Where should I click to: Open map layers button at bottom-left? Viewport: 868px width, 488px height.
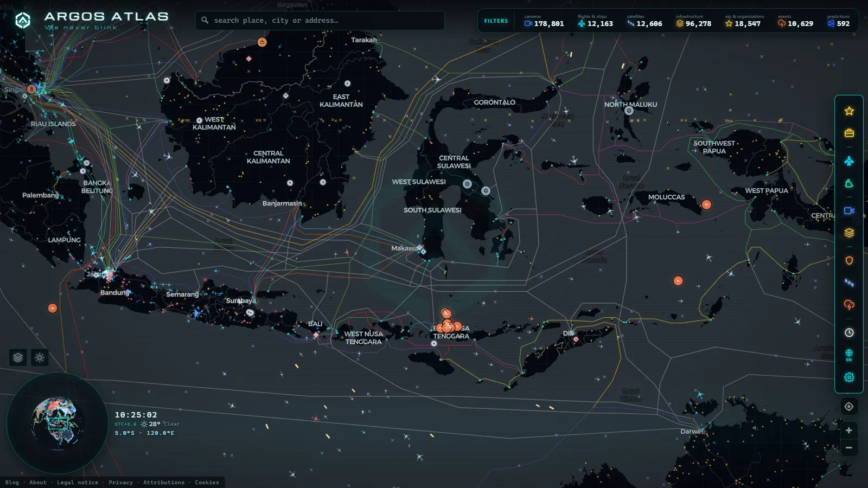[18, 357]
